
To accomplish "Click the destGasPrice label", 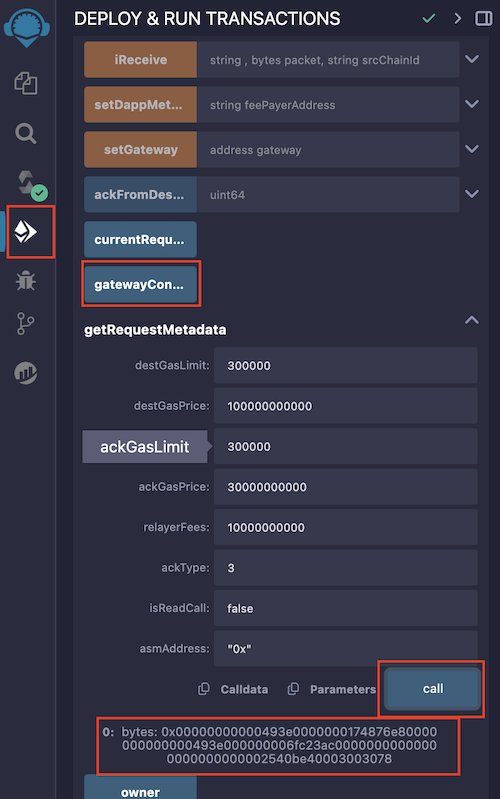I will click(x=172, y=406).
